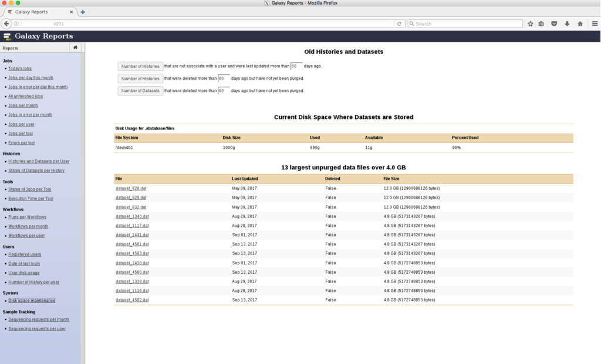Open Disk space maintenance page
This screenshot has height=364, width=601.
coord(32,301)
